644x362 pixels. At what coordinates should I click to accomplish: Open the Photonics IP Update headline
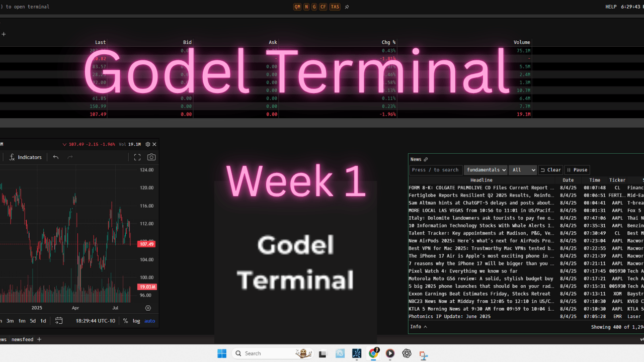(x=449, y=316)
